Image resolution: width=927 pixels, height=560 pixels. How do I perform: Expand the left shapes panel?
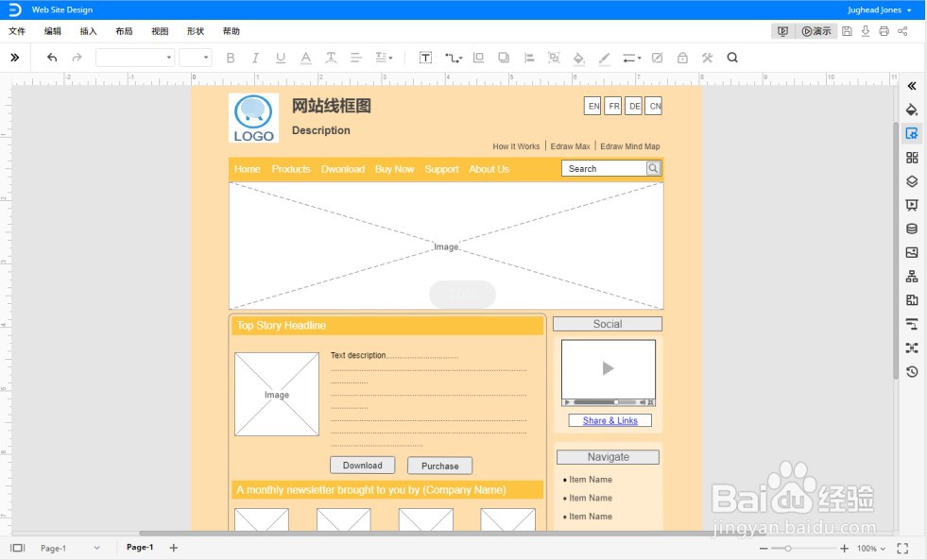tap(15, 58)
